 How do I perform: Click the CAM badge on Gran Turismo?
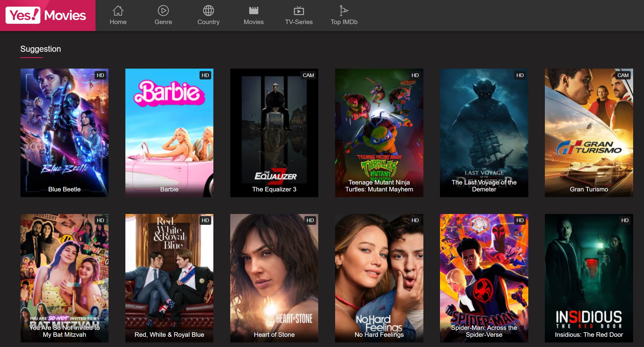[623, 75]
